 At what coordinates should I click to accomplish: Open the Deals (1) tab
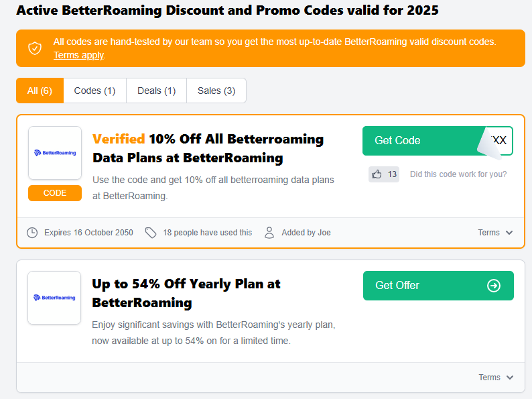pyautogui.click(x=156, y=91)
